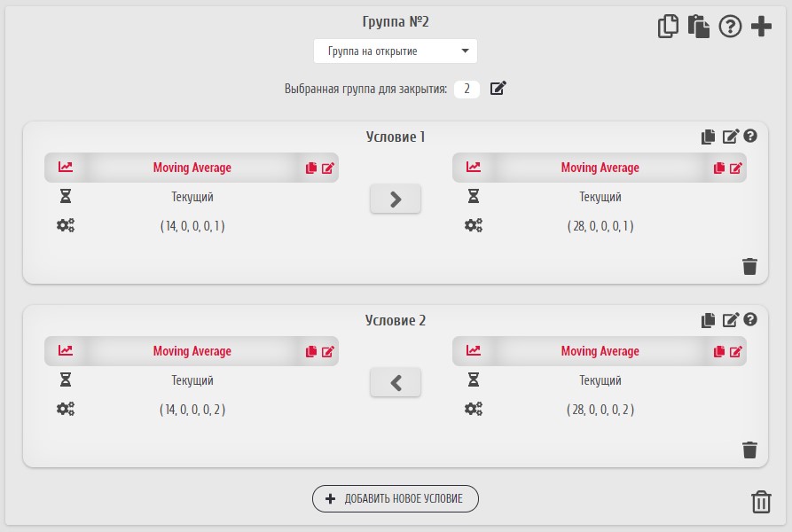Viewport: 792px width, 532px height.
Task: Click 'Добавить новое условие' button
Action: pyautogui.click(x=396, y=498)
